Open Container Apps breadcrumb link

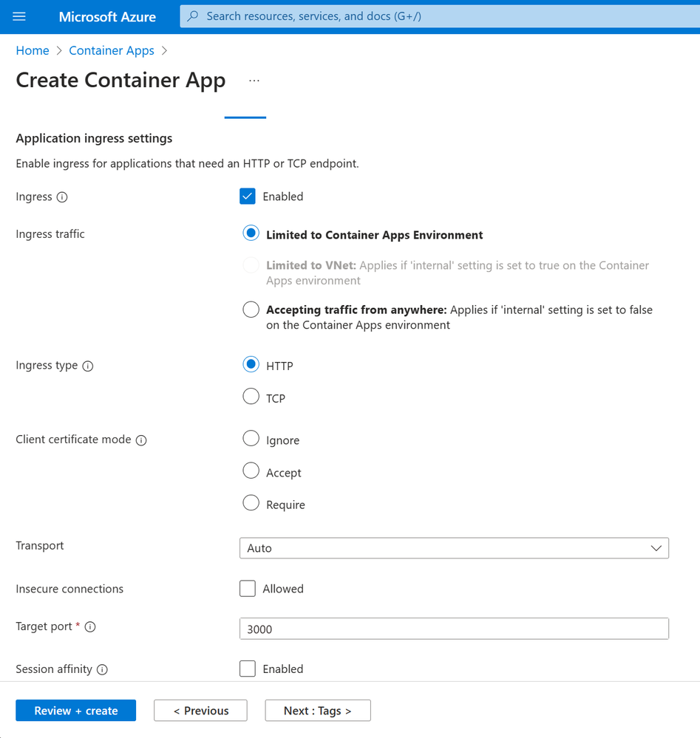[x=112, y=50]
